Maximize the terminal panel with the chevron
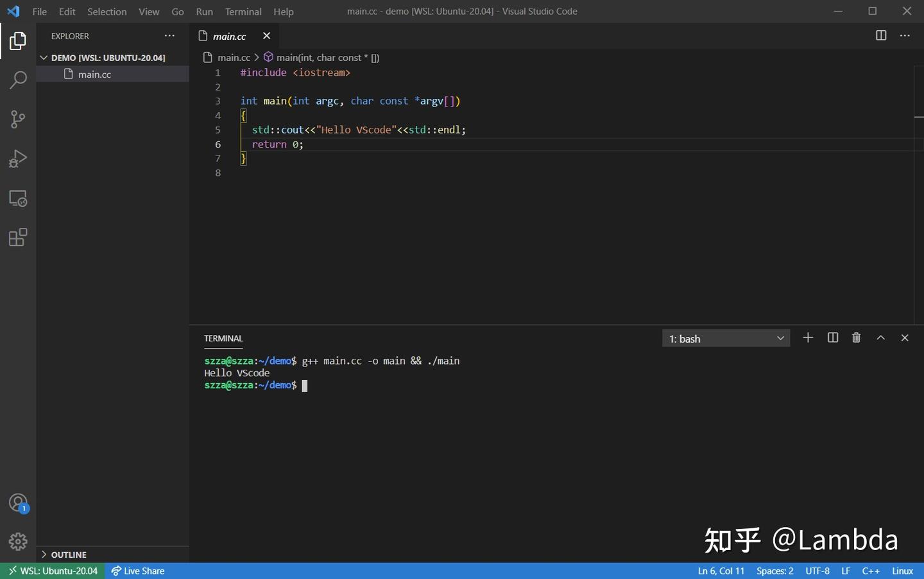 (881, 337)
